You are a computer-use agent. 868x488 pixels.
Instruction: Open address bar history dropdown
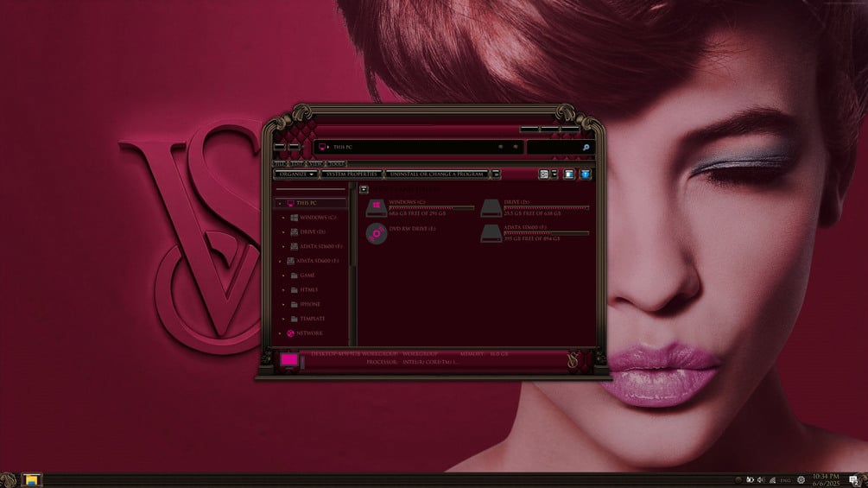pyautogui.click(x=501, y=147)
